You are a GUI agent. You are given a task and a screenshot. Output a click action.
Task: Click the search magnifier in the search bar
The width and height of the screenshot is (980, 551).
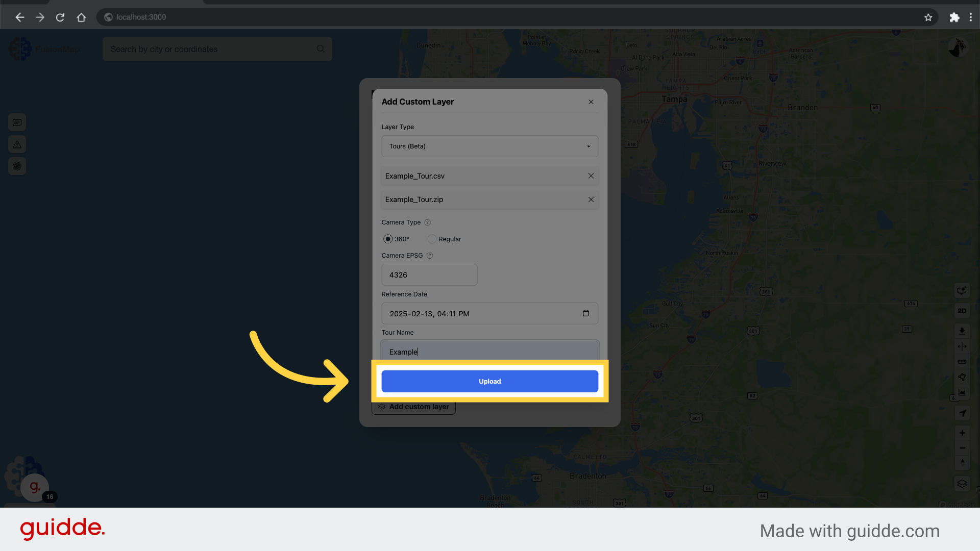(x=321, y=48)
